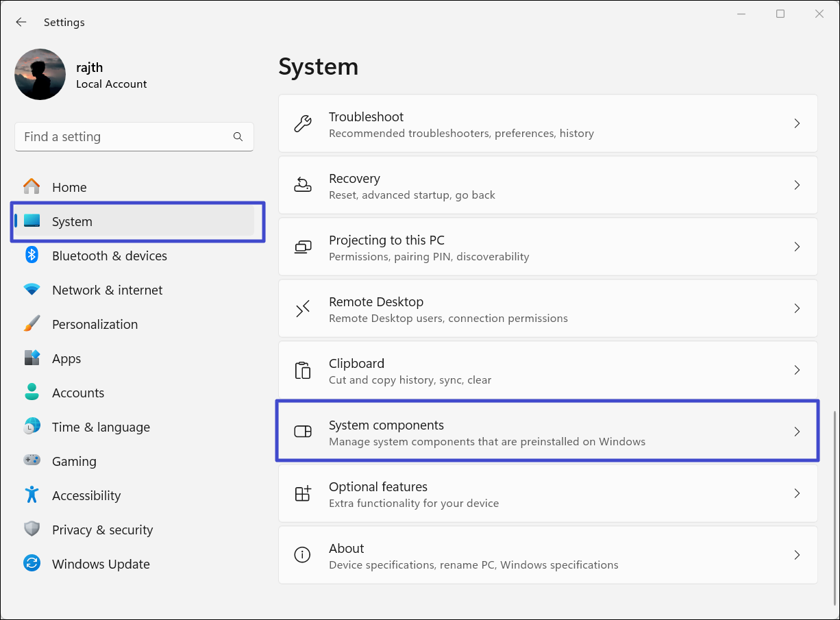Open Windows Update page
The width and height of the screenshot is (840, 620).
[x=101, y=565]
